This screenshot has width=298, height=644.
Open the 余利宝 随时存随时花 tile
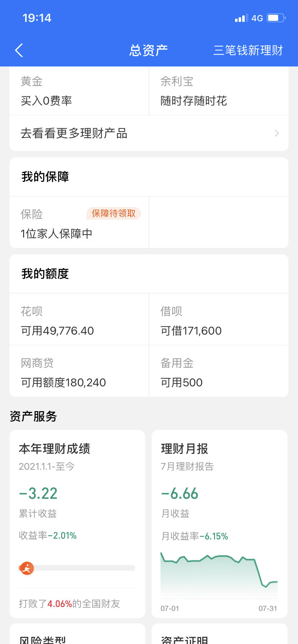(219, 91)
